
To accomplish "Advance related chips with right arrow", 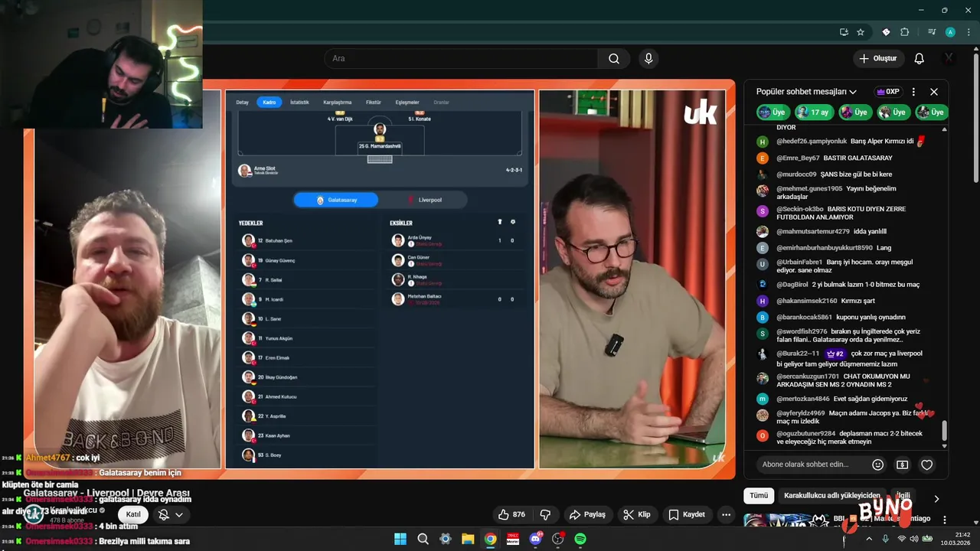I will click(936, 498).
